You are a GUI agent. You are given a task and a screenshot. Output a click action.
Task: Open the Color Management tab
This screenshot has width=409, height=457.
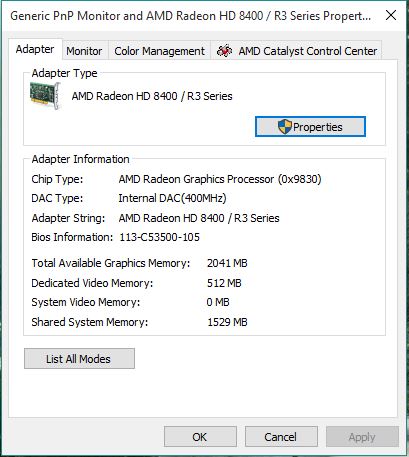(x=159, y=51)
